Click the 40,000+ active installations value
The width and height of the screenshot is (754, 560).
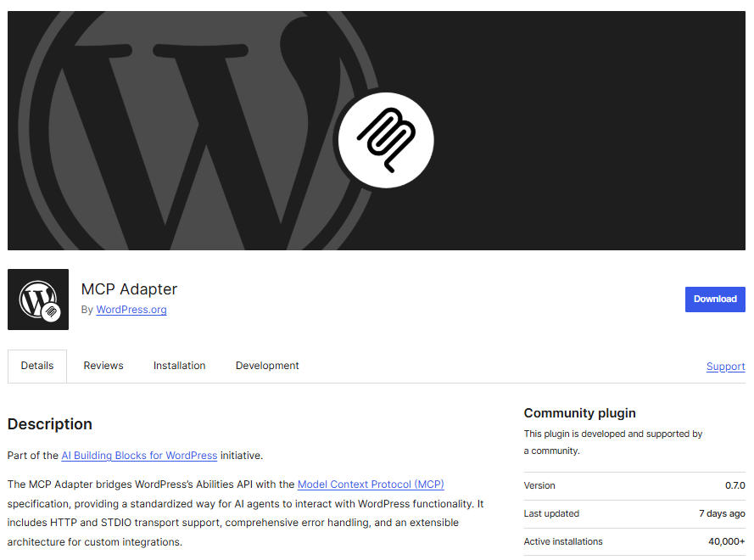pyautogui.click(x=727, y=541)
